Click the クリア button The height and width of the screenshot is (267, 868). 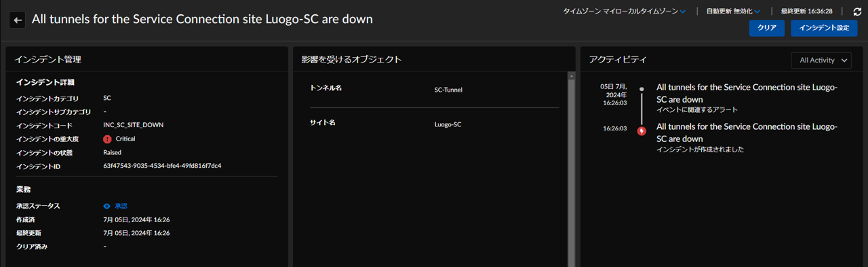click(x=767, y=28)
